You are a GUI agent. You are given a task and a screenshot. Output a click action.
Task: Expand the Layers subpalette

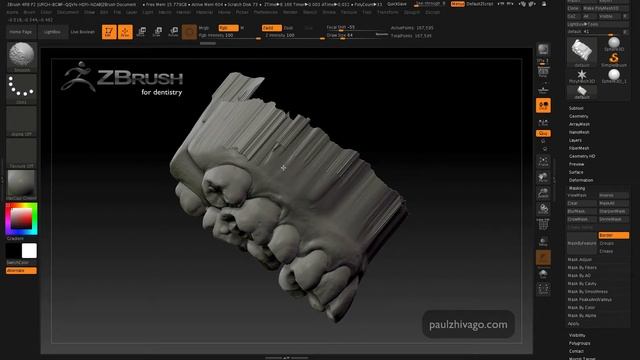(575, 140)
